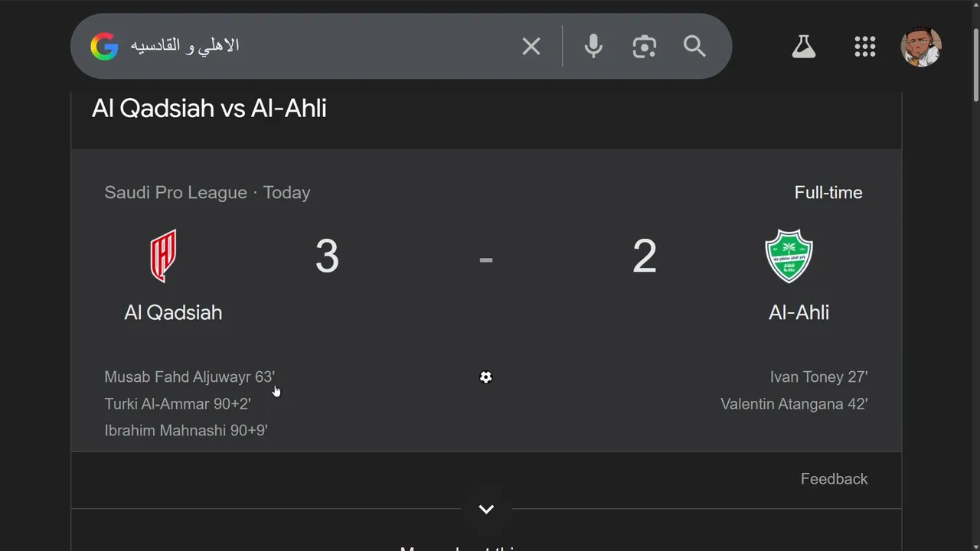Clear the search query with X icon
The width and height of the screenshot is (980, 551).
531,47
